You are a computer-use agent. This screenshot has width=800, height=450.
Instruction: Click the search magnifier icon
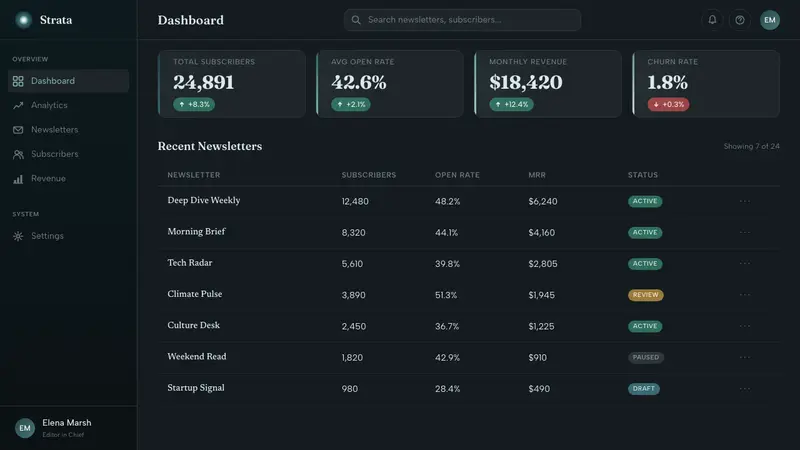click(x=356, y=20)
